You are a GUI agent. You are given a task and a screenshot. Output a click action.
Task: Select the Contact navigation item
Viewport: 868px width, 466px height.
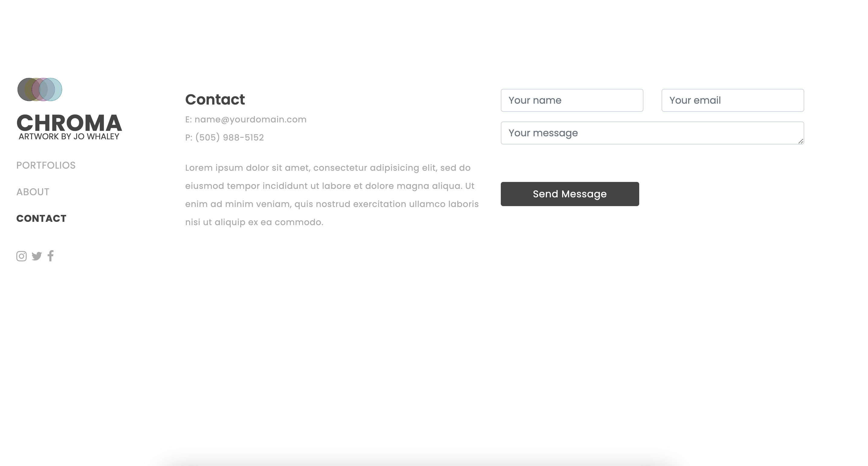click(41, 218)
